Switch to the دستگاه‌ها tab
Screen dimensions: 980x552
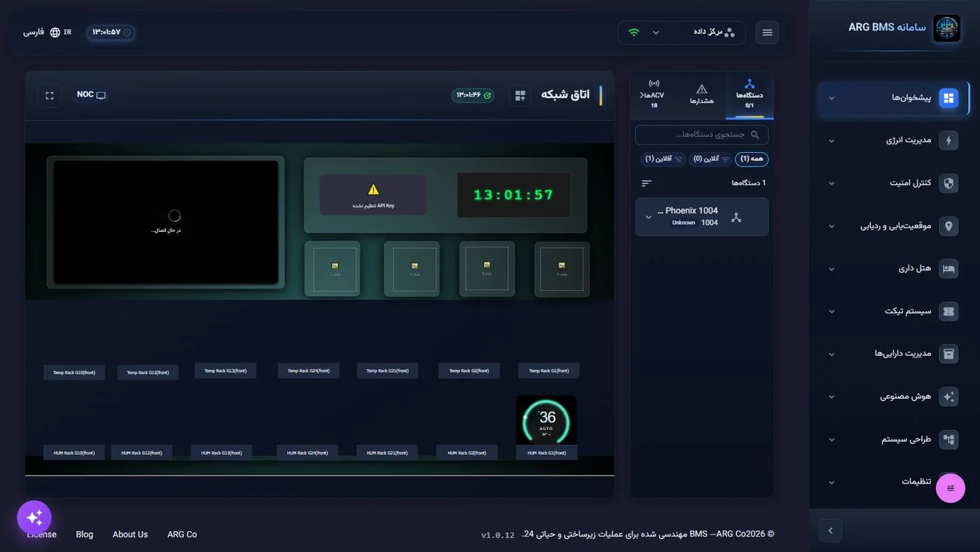click(x=750, y=95)
